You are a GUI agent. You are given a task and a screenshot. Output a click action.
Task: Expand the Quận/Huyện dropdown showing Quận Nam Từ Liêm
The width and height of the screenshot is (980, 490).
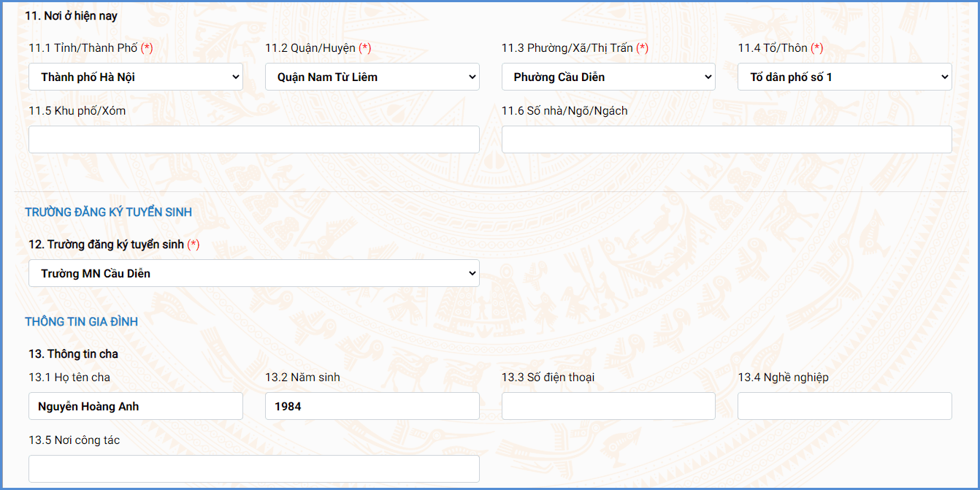pos(372,77)
